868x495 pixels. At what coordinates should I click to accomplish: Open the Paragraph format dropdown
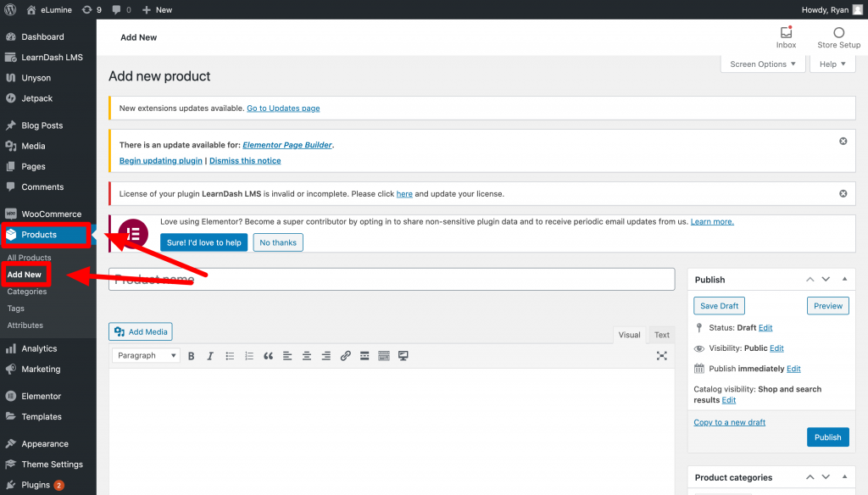145,356
